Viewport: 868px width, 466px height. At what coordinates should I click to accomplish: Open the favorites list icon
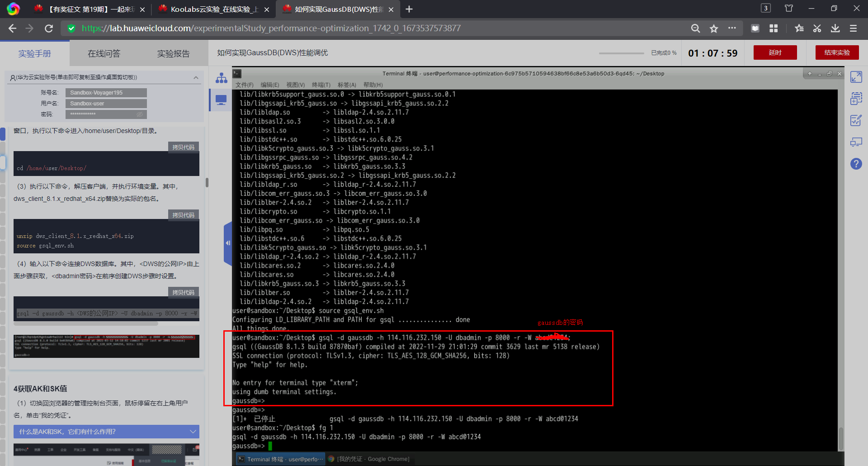coord(799,29)
